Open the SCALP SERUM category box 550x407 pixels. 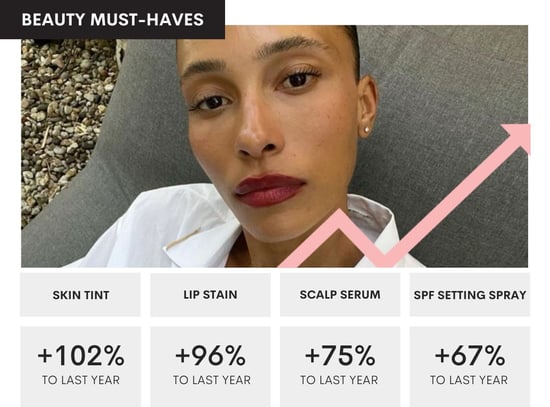340,295
